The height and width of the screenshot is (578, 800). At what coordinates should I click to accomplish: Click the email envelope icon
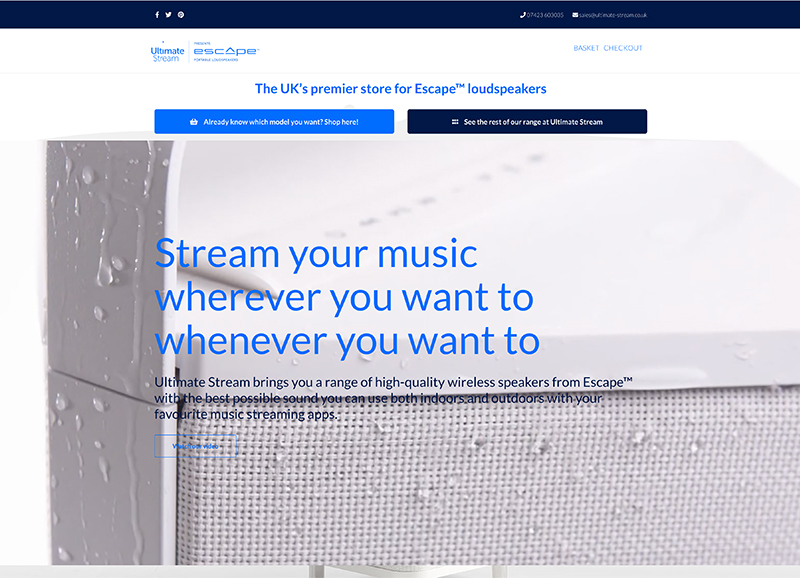coord(575,15)
